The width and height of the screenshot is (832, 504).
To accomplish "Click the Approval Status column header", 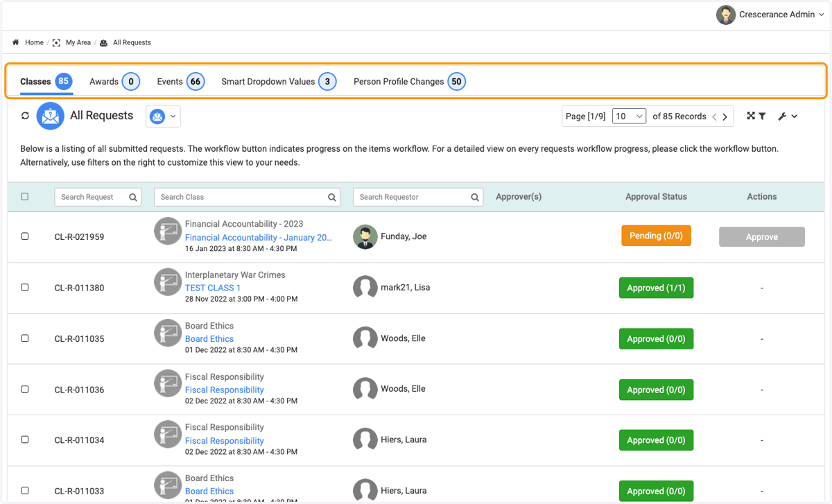I will point(656,197).
